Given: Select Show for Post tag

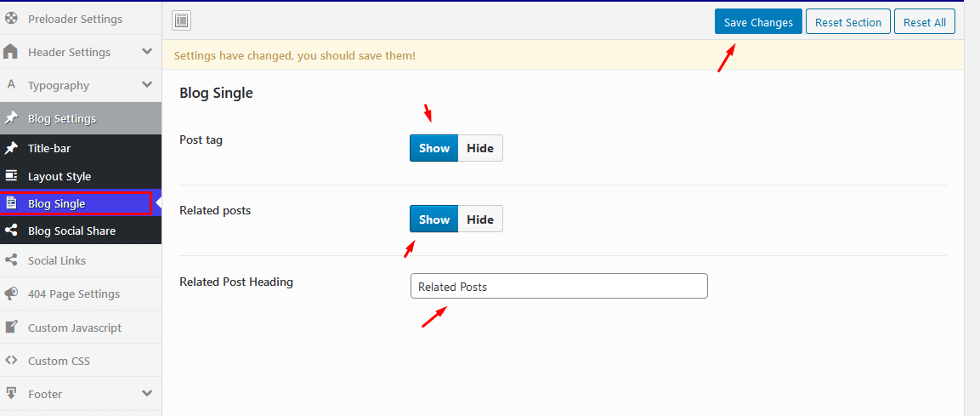Looking at the screenshot, I should click(433, 148).
